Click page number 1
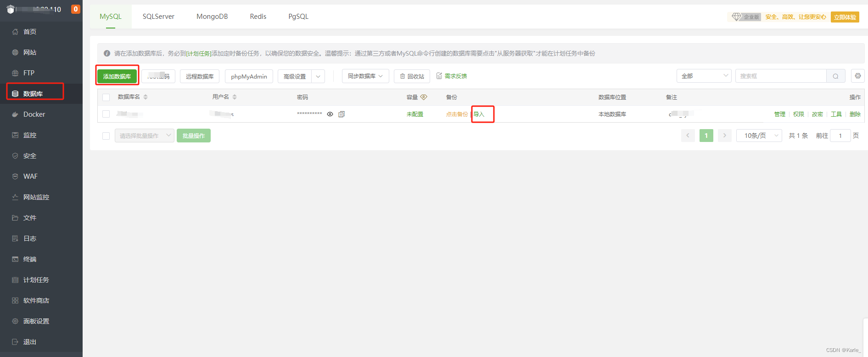868x357 pixels. tap(706, 136)
